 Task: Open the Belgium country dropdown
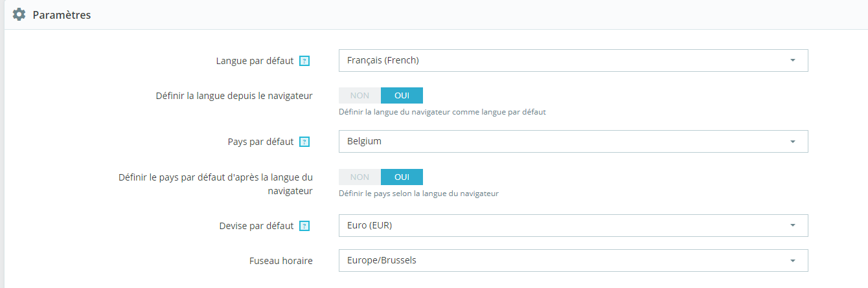click(573, 141)
